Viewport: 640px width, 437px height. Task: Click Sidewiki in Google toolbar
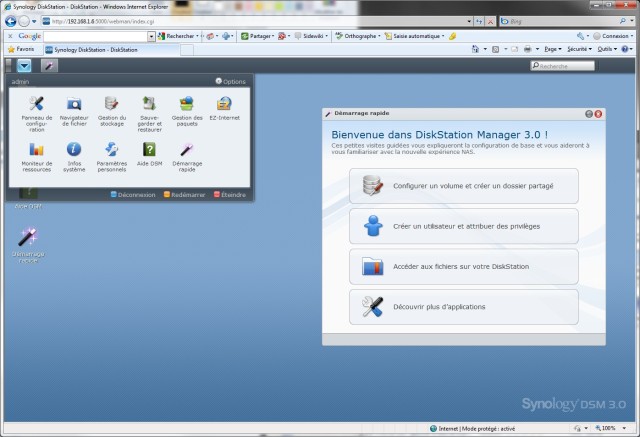[311, 36]
